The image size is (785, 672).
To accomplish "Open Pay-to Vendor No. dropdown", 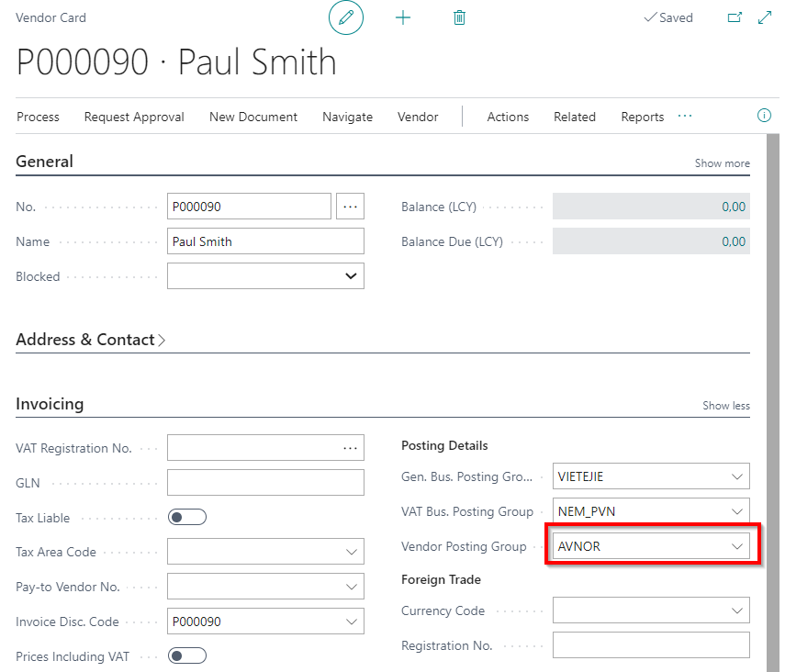I will coord(352,587).
